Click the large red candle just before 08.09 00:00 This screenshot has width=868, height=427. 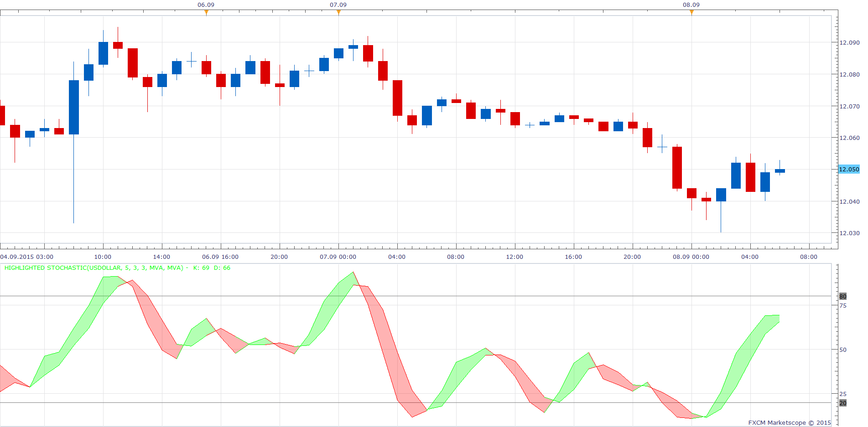(677, 168)
